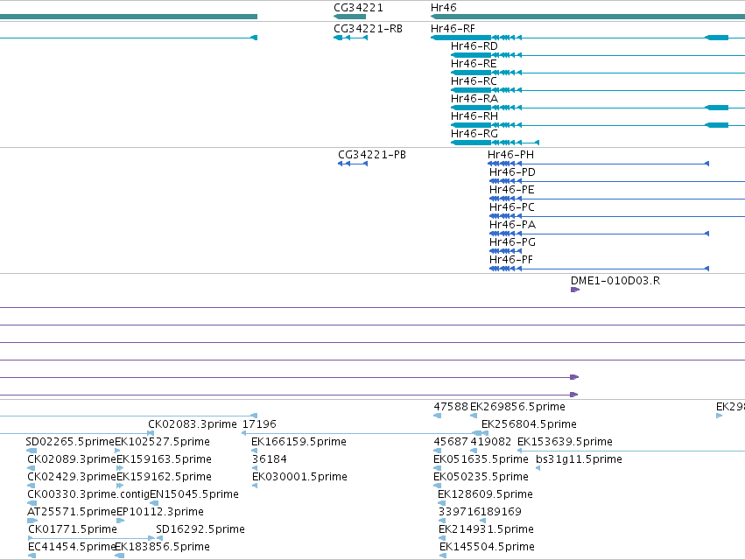Image resolution: width=745 pixels, height=560 pixels.
Task: Select EST CK02083.3prime label
Action: click(193, 424)
